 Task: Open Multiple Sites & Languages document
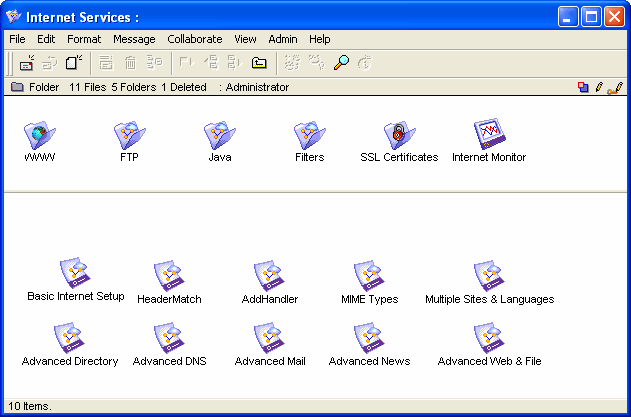point(489,282)
